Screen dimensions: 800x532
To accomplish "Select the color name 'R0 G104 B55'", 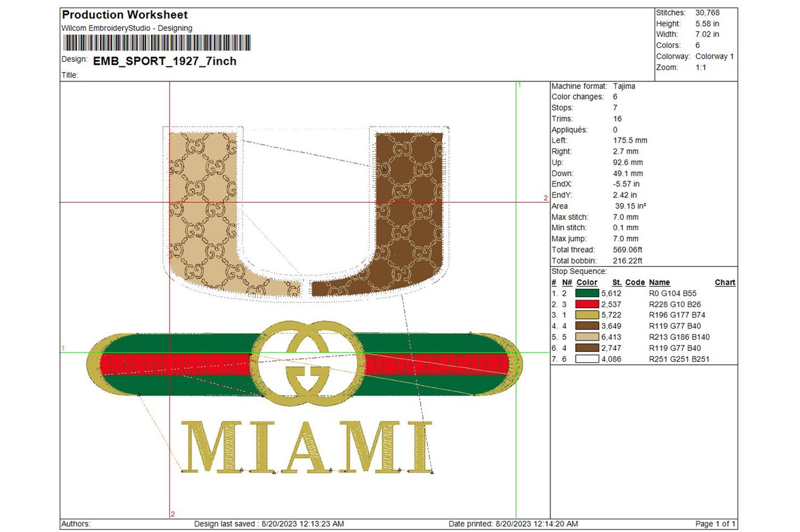I will point(673,294).
